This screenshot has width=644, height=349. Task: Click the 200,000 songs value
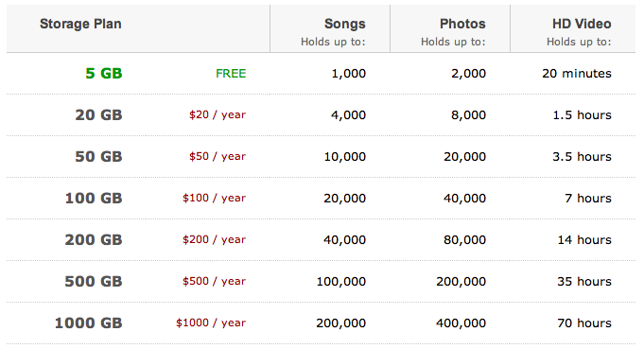(x=340, y=323)
